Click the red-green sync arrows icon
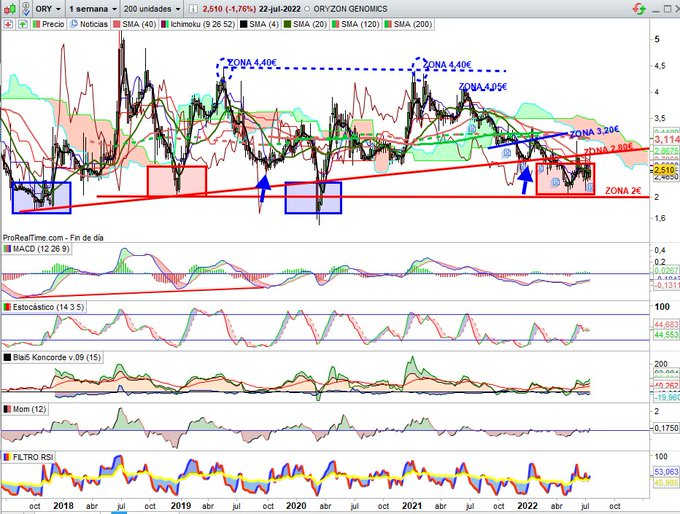 tap(639, 9)
